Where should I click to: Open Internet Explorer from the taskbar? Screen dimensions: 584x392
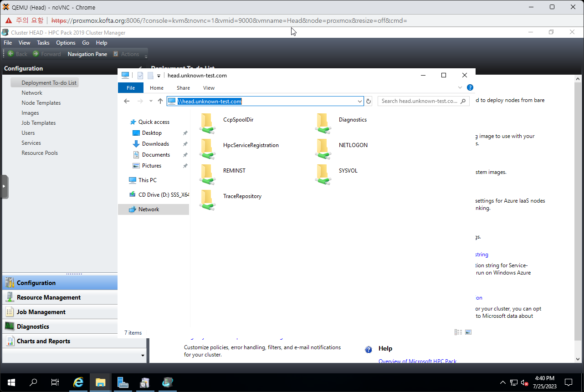[78, 382]
